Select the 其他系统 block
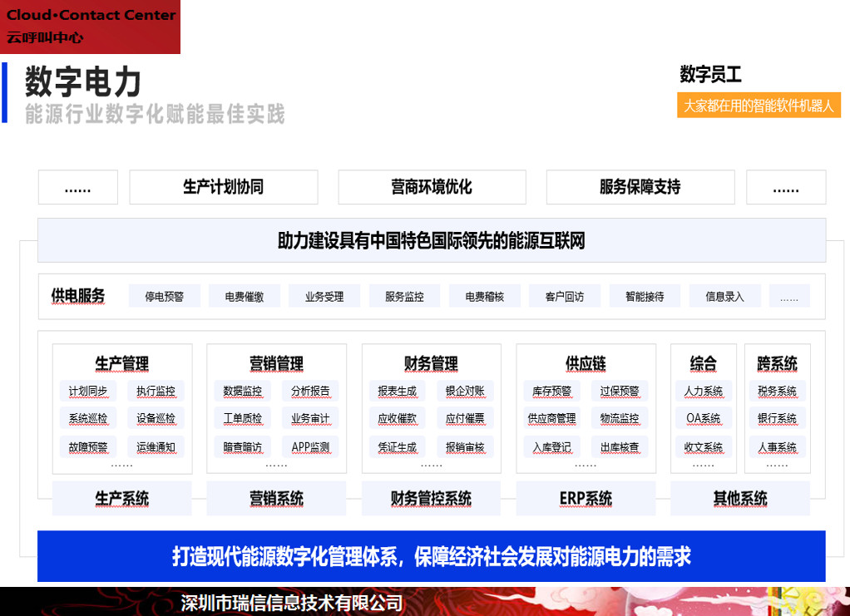 tap(740, 499)
